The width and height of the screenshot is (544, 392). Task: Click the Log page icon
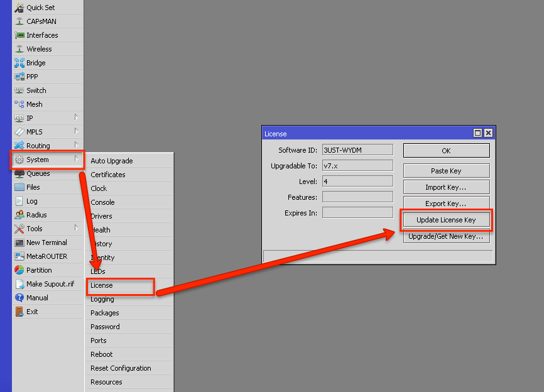[19, 201]
